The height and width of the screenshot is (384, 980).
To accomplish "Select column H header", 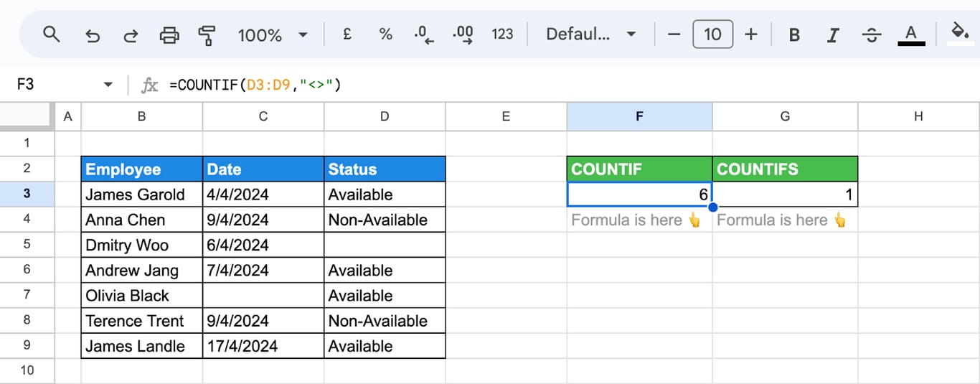I will pyautogui.click(x=918, y=116).
